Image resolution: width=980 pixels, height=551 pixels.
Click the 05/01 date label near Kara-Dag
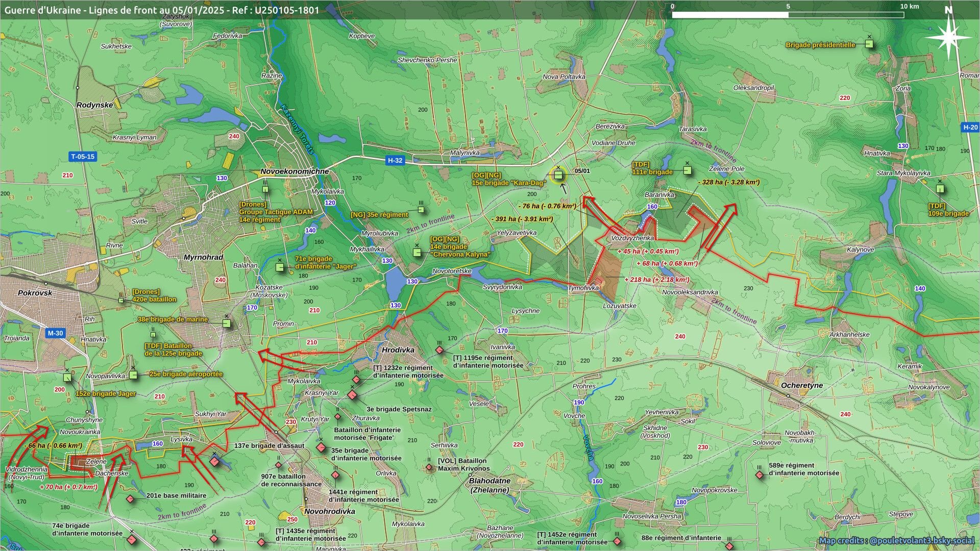click(x=582, y=171)
